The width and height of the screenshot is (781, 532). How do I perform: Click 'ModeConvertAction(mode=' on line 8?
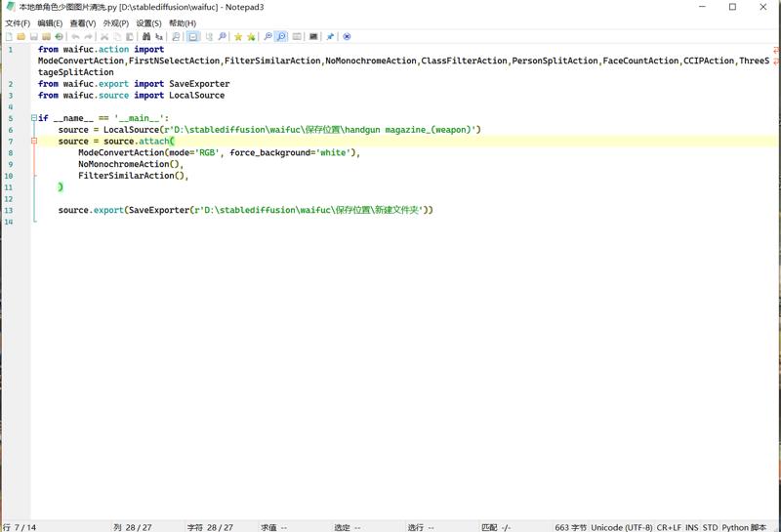tap(139, 152)
